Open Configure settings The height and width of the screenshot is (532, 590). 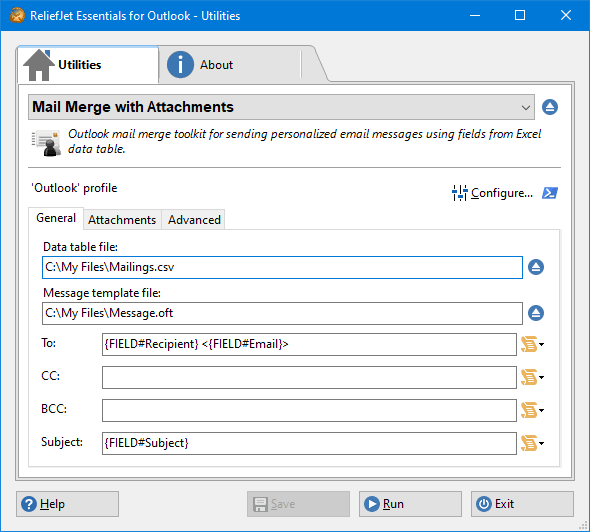point(493,193)
